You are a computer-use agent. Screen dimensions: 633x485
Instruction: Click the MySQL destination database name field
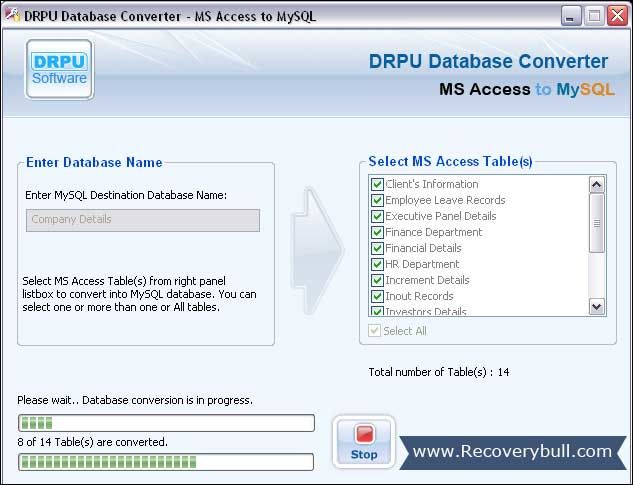[143, 220]
